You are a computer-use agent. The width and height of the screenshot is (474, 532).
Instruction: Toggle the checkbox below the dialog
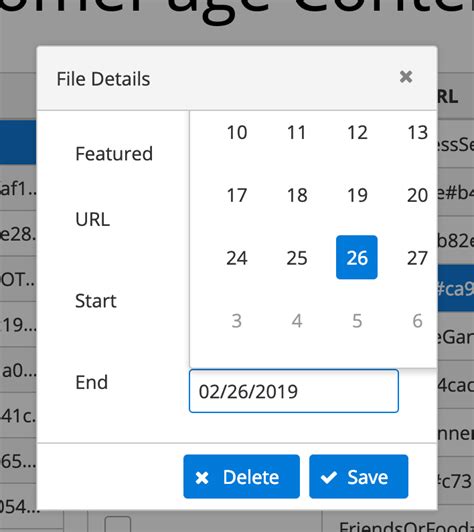pos(118,524)
